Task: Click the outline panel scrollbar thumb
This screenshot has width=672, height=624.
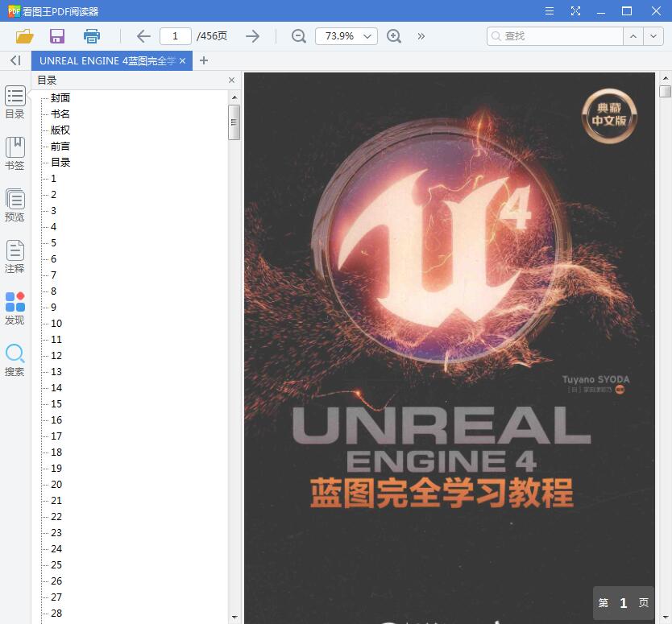Action: (x=234, y=122)
